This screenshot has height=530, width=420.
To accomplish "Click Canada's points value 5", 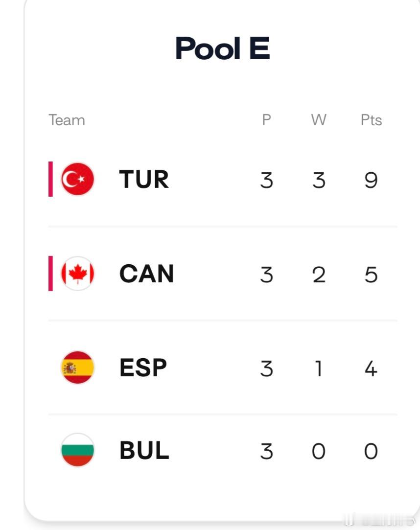I will tap(371, 274).
